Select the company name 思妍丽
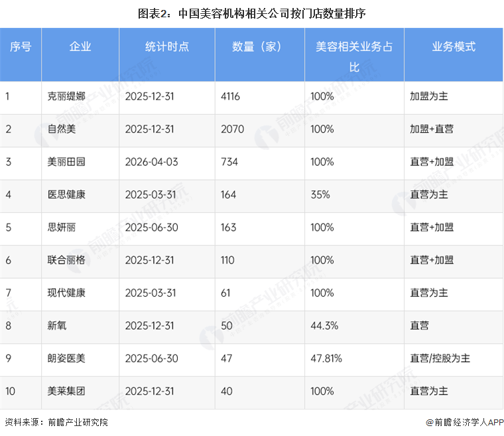The image size is (504, 436). coord(62,228)
